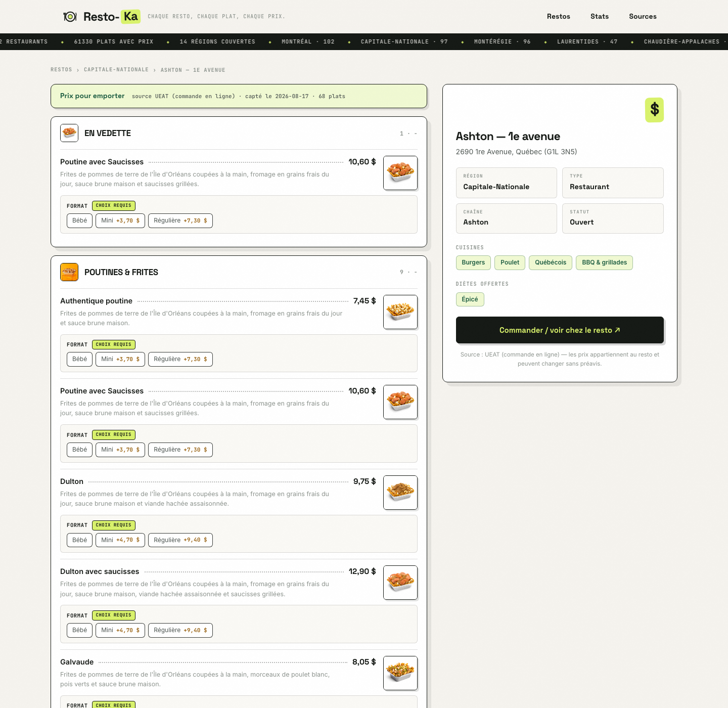This screenshot has height=708, width=728.
Task: Select the Québécois cuisine tag
Action: (551, 262)
